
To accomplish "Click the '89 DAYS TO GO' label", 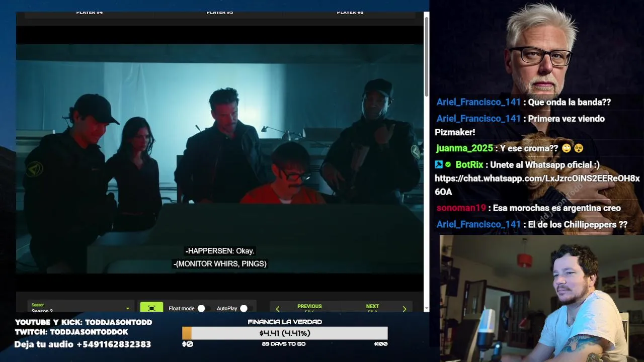I will click(284, 344).
